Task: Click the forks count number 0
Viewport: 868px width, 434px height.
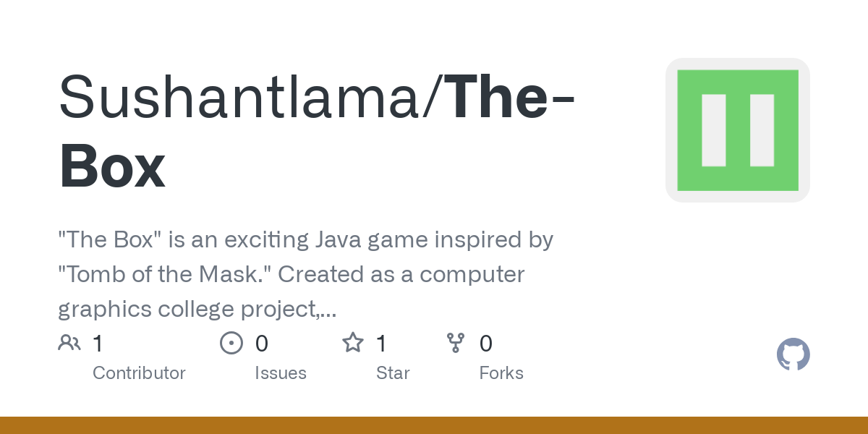Action: [486, 343]
